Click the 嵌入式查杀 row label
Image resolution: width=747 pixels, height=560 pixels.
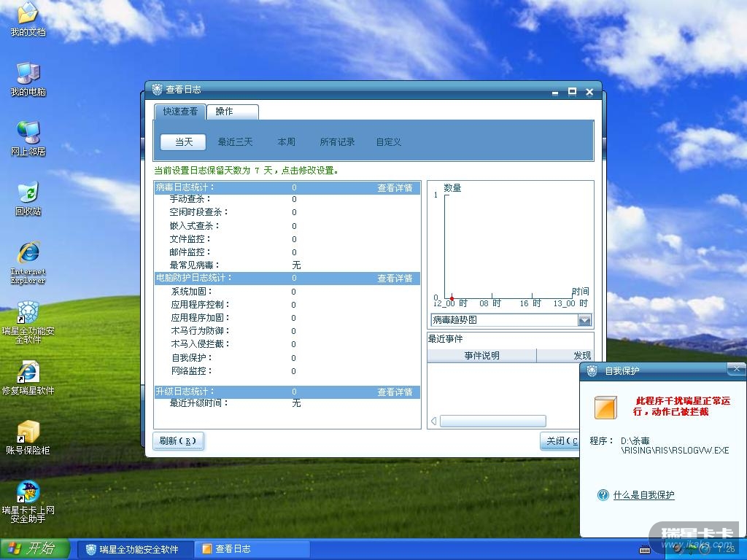194,226
